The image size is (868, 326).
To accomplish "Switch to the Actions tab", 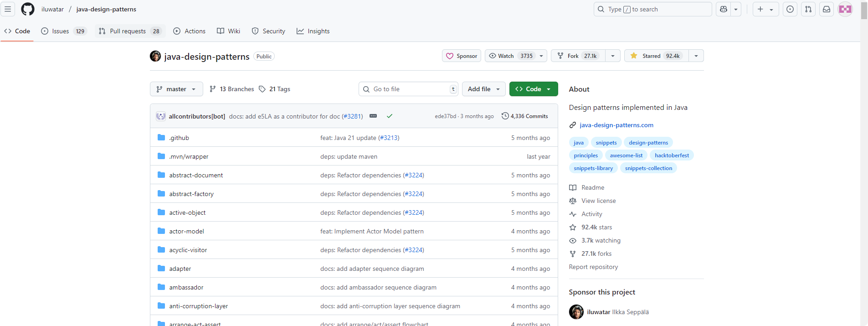I will coord(190,31).
